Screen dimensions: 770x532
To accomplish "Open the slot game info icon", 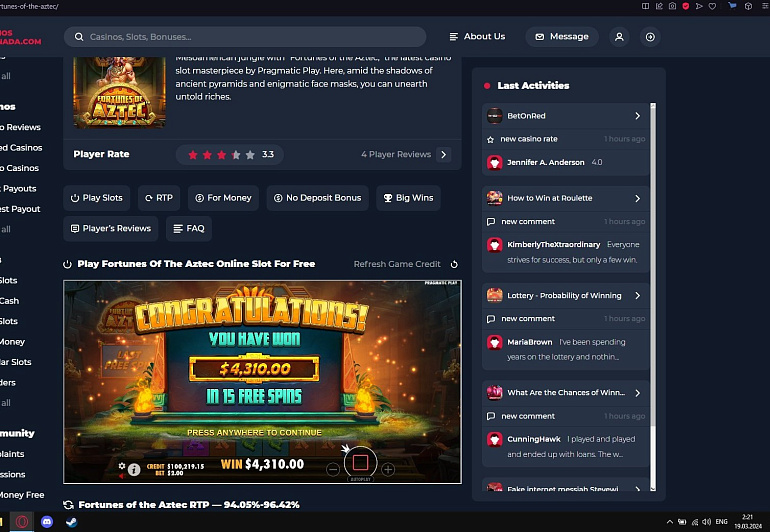I will 134,470.
